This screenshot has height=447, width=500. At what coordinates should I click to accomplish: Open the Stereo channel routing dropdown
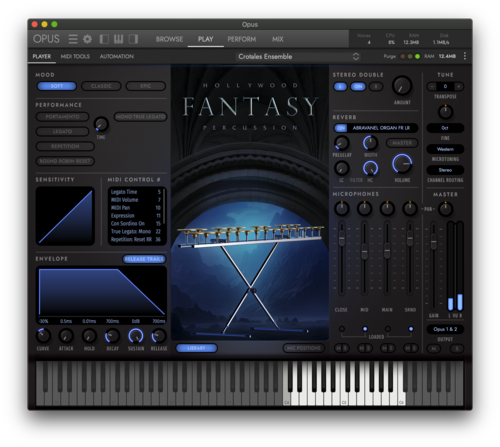tap(445, 170)
